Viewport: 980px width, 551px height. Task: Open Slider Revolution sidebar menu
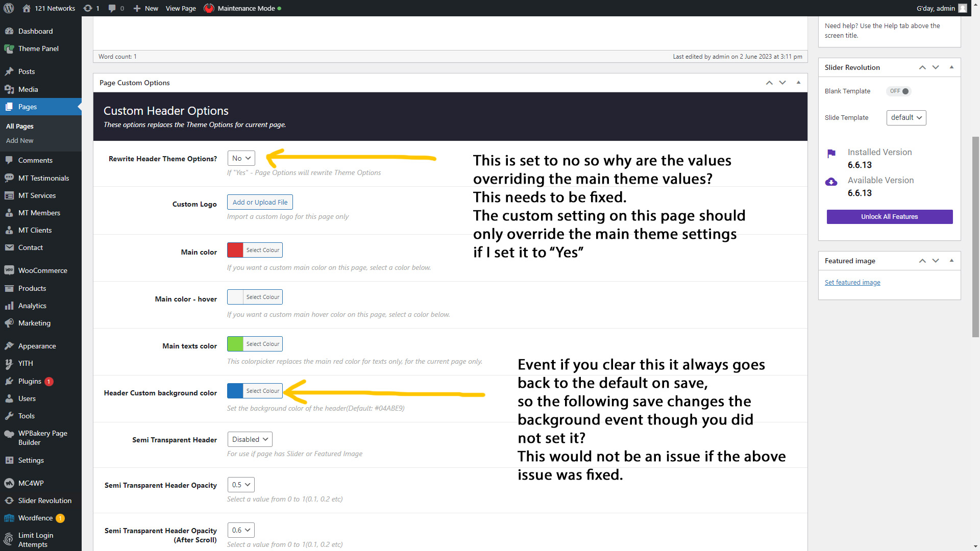point(44,500)
